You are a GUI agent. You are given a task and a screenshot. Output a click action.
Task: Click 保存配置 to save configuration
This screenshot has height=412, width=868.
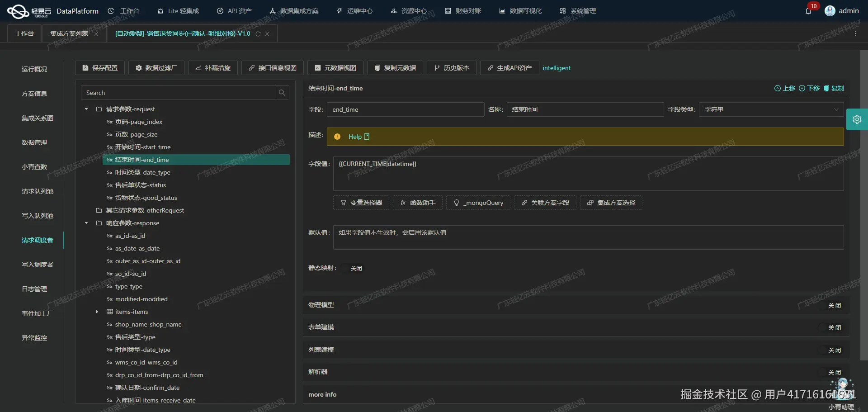[x=100, y=68]
